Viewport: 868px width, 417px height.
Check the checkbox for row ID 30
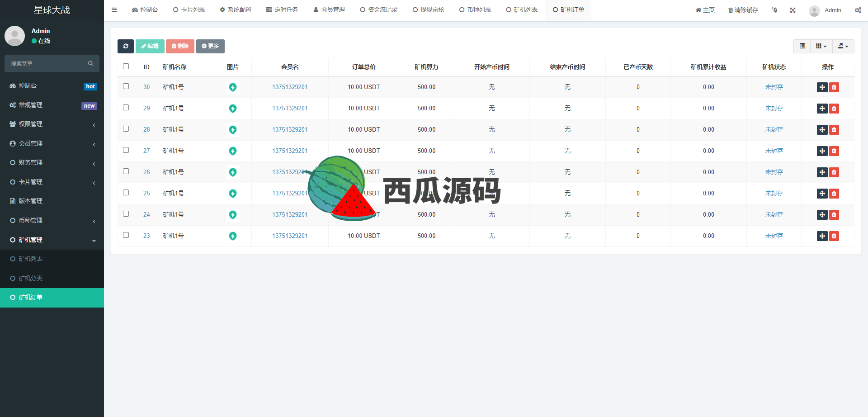[x=126, y=86]
